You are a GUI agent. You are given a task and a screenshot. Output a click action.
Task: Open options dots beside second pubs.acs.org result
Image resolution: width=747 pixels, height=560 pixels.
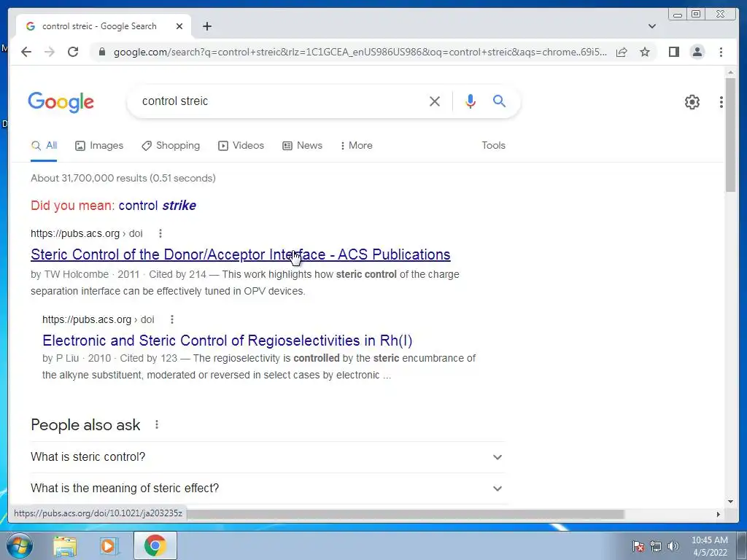click(172, 319)
